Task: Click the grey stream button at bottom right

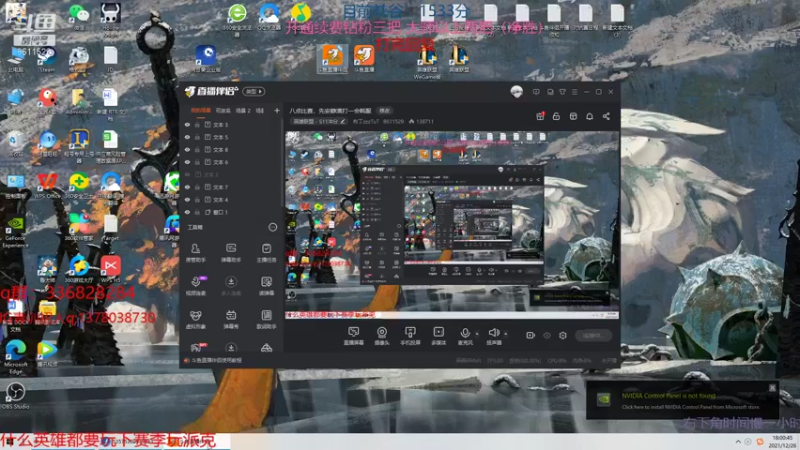Action: pos(593,335)
